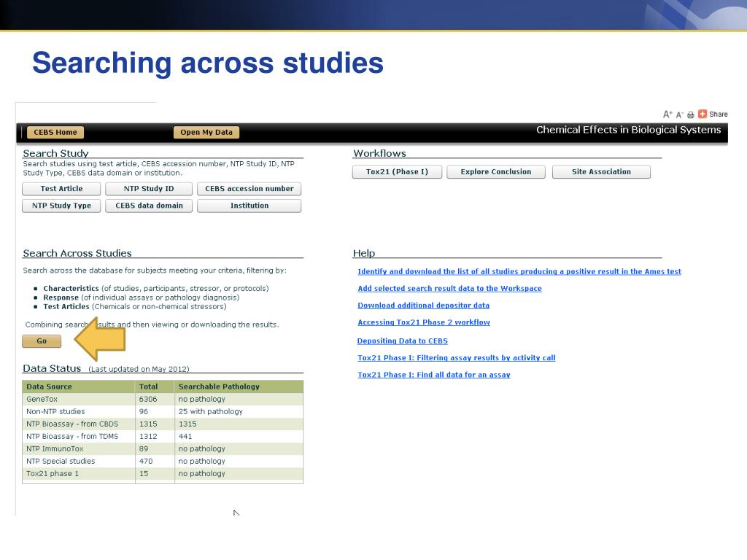Select CEBS data domain search
Screen dimensions: 747x560
point(149,206)
